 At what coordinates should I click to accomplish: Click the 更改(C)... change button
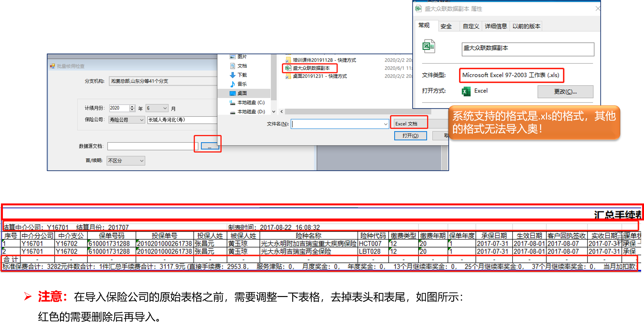click(565, 92)
